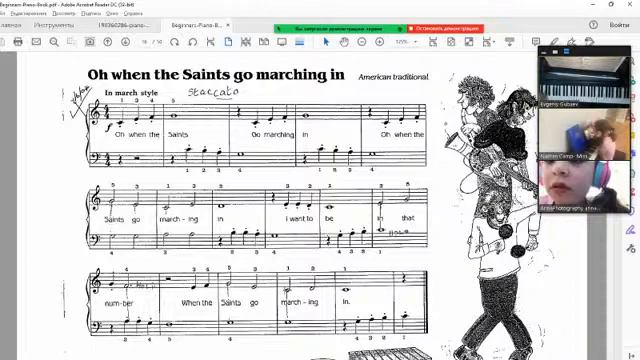Add a comment with speech bubble icon
This screenshot has height=360, width=640.
[536, 42]
